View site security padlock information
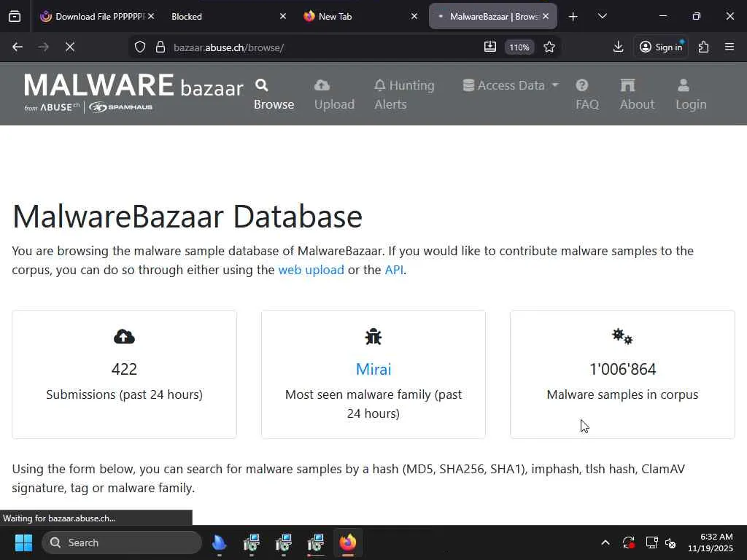Image resolution: width=747 pixels, height=560 pixels. click(160, 47)
